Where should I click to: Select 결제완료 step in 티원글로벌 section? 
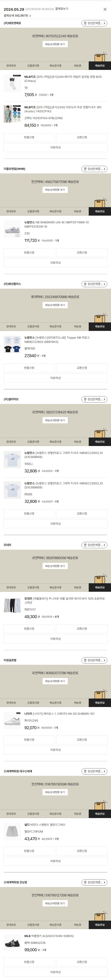[x=11, y=703]
